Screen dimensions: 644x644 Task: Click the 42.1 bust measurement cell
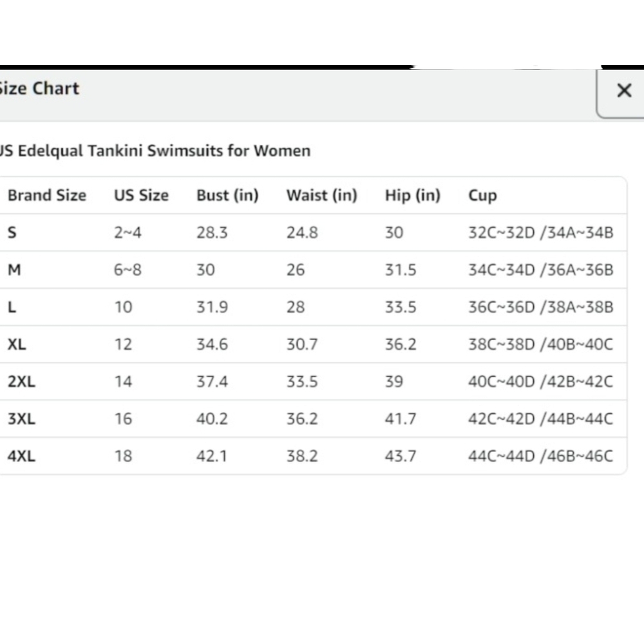(x=211, y=456)
